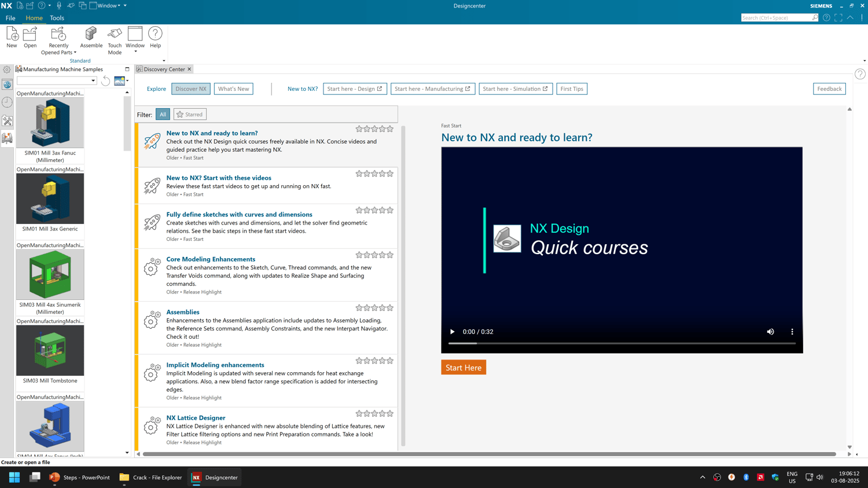Click horizontal scrollbar in Discovery Center
Viewport: 868px width, 488px height.
[489, 454]
